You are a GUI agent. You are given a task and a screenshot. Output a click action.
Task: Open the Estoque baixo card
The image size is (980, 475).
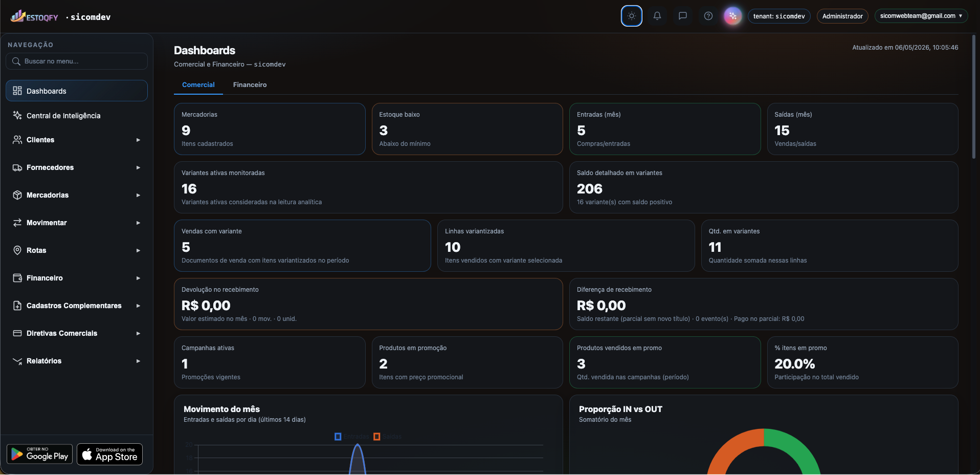pos(467,129)
